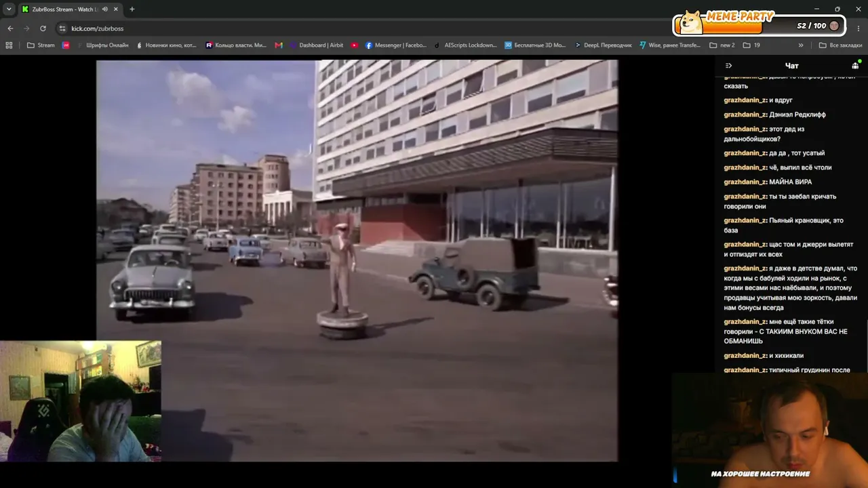Image resolution: width=868 pixels, height=488 pixels.
Task: Open the YouTube bookmark icon
Action: click(x=355, y=45)
